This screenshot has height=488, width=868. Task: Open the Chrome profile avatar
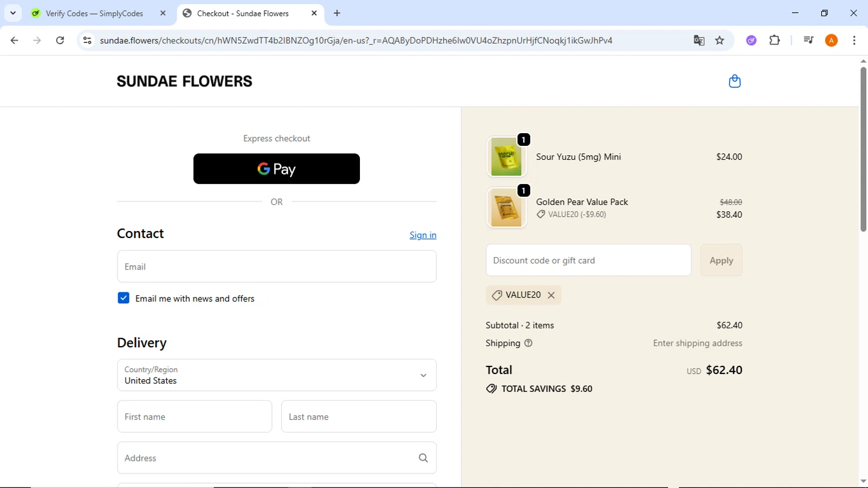point(832,41)
